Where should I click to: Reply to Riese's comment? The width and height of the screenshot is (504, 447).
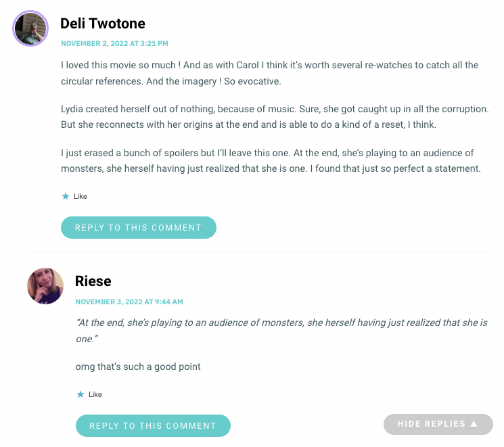point(153,425)
